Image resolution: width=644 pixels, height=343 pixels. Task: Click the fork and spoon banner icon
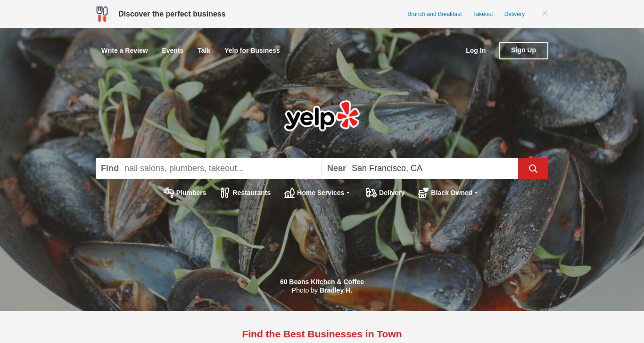[x=102, y=14]
